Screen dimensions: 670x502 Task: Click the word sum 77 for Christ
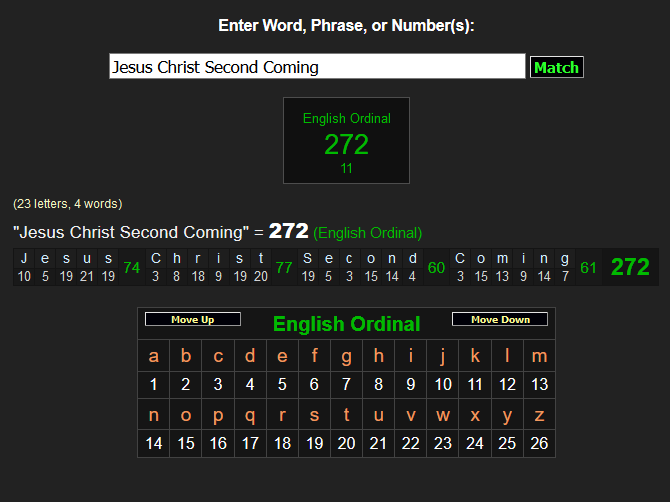(x=283, y=268)
